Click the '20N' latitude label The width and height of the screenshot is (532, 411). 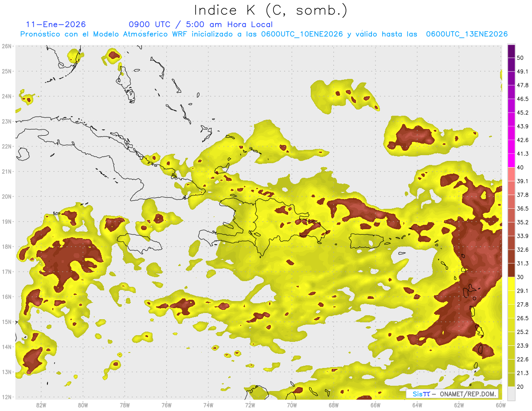pos(7,196)
